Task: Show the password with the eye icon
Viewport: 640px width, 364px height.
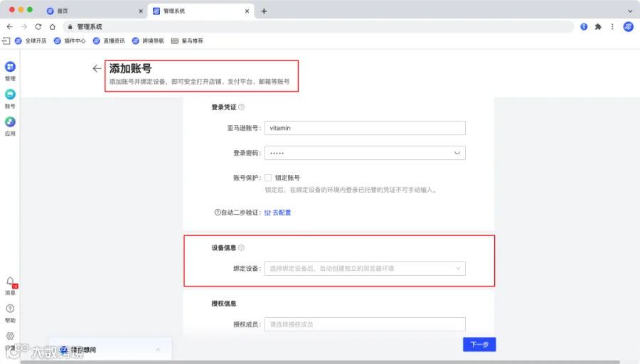Action: pyautogui.click(x=457, y=153)
